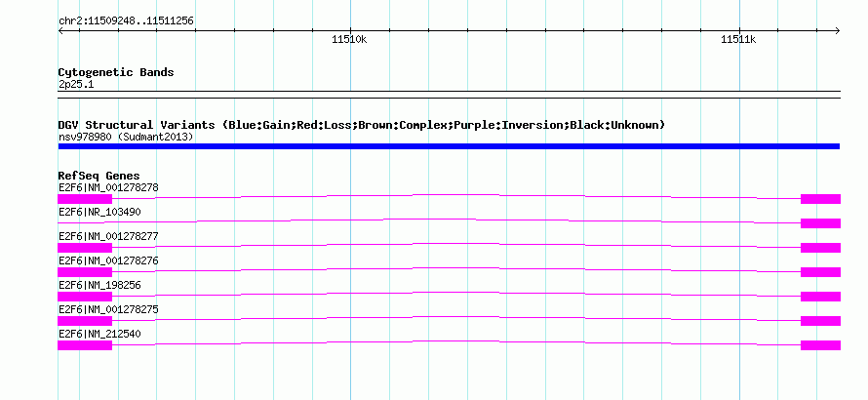Click the intron line of NR_103490

click(429, 220)
